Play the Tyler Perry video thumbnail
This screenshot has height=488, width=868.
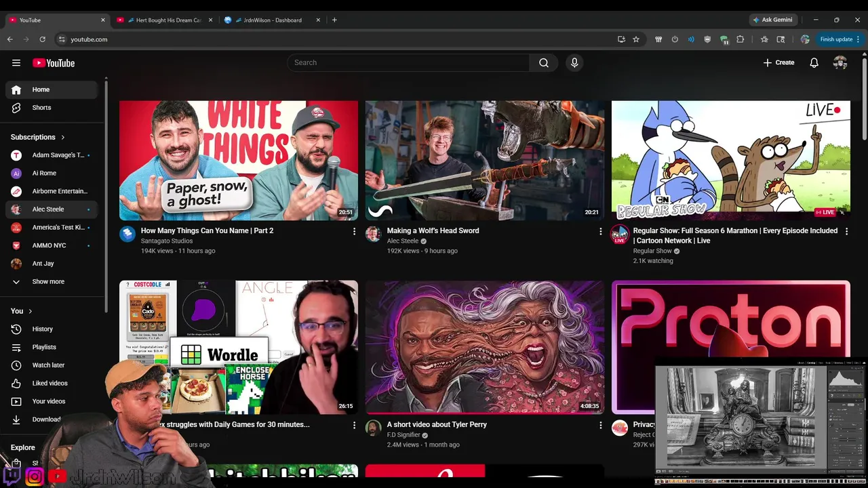[485, 347]
